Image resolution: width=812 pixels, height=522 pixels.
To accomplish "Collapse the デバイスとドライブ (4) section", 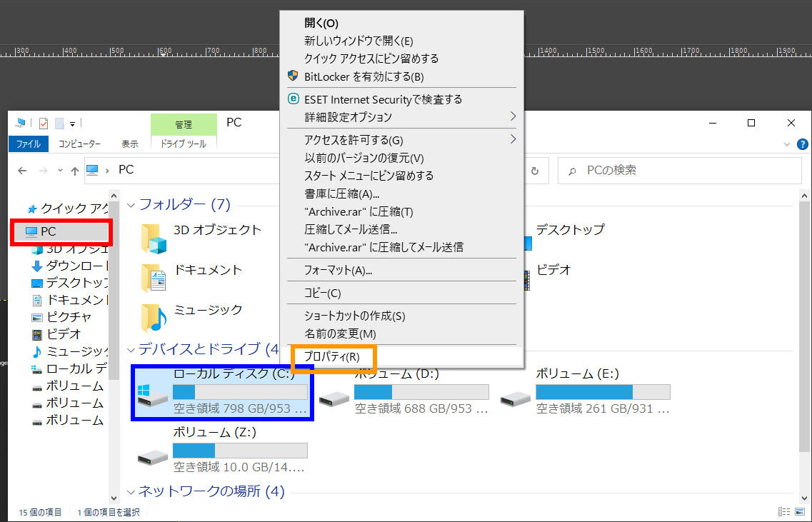I will [131, 349].
